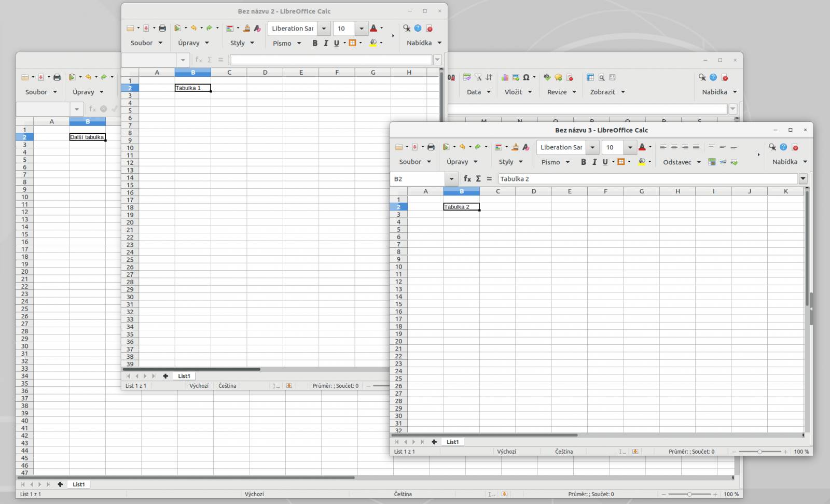Toggle Underline in Bez názvu 3 window
The width and height of the screenshot is (830, 504).
coord(605,162)
